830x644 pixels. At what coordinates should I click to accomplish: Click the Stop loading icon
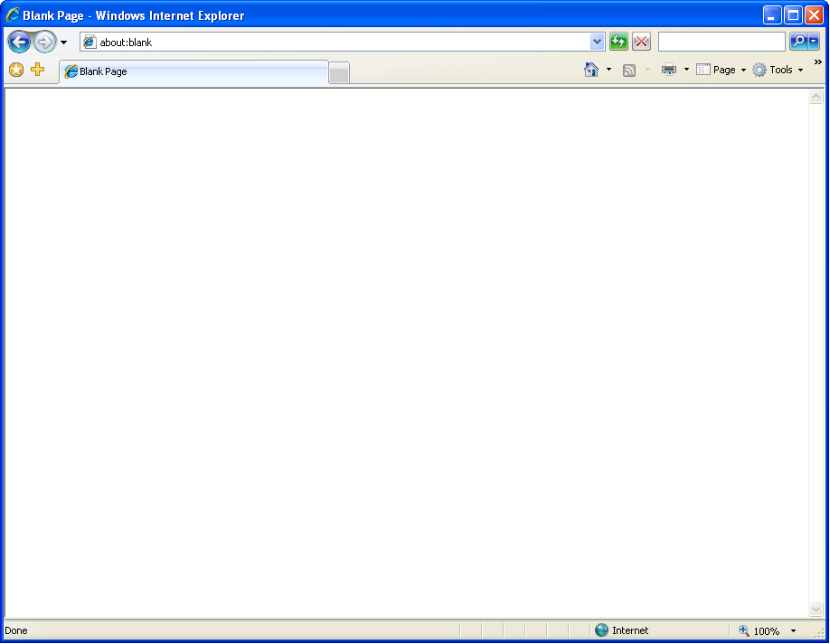click(641, 42)
